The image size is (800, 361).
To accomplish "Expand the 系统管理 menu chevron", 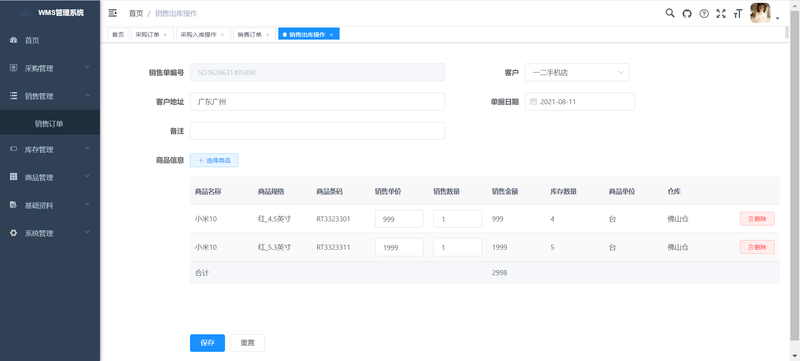I will pyautogui.click(x=87, y=232).
